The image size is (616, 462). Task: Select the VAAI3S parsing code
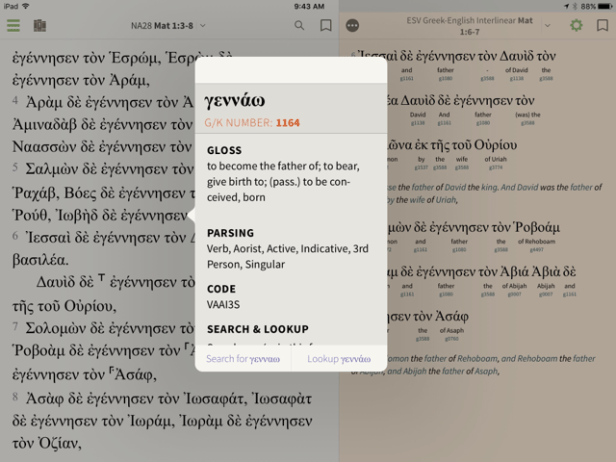pyautogui.click(x=223, y=304)
